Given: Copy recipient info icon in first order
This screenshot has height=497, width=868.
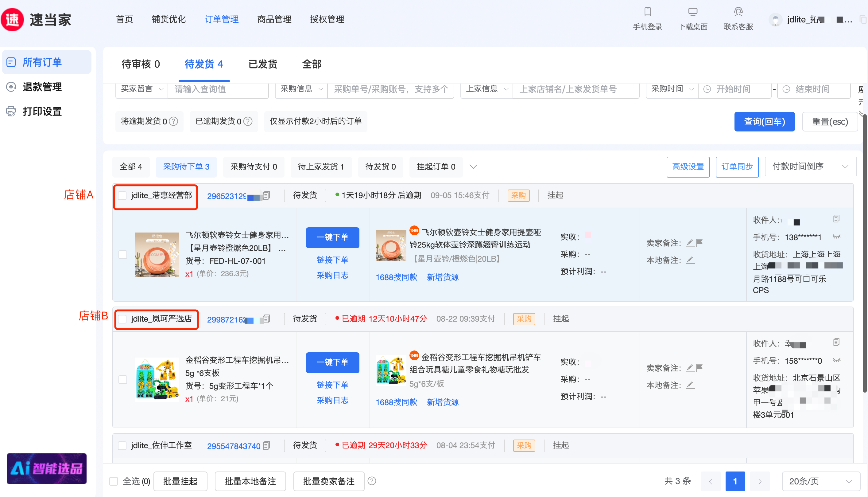Looking at the screenshot, I should (x=836, y=219).
